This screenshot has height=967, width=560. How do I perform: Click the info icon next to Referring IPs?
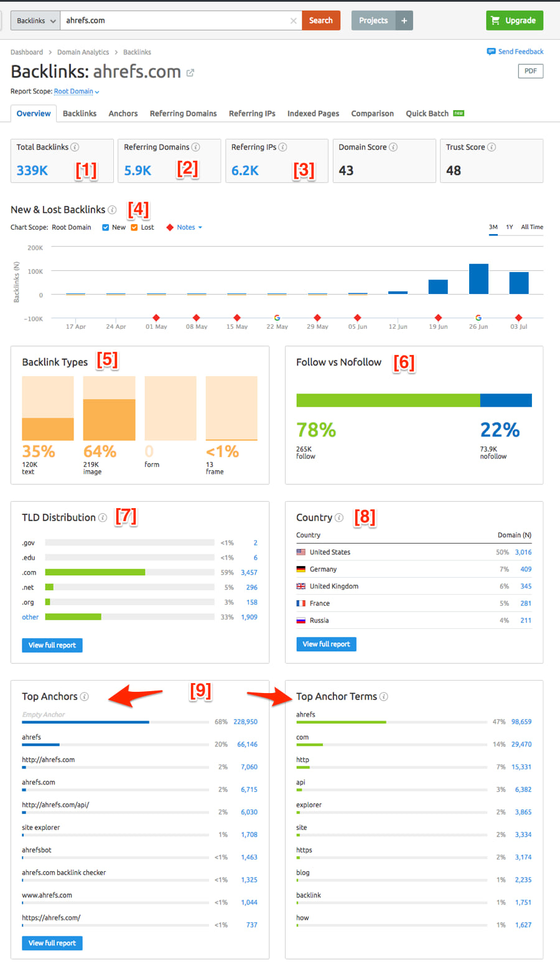pos(282,147)
